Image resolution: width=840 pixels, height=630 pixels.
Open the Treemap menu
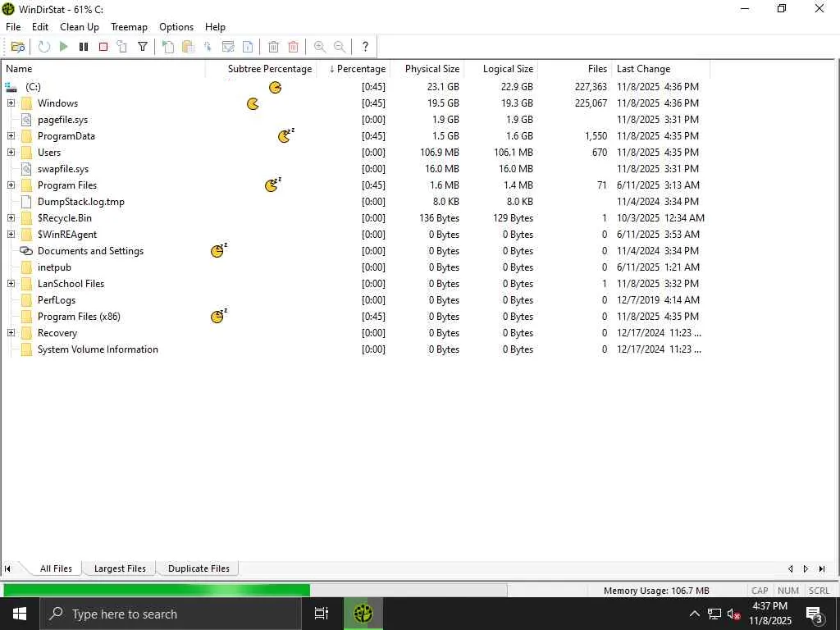coord(129,27)
